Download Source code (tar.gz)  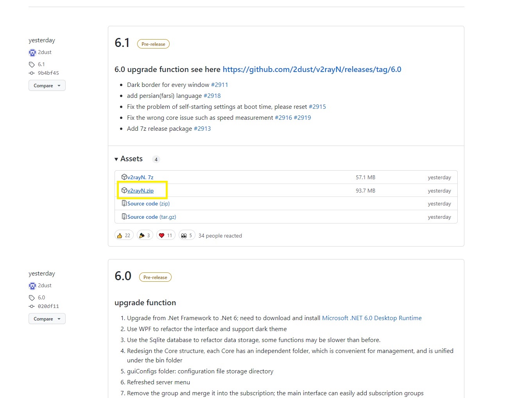tap(152, 217)
